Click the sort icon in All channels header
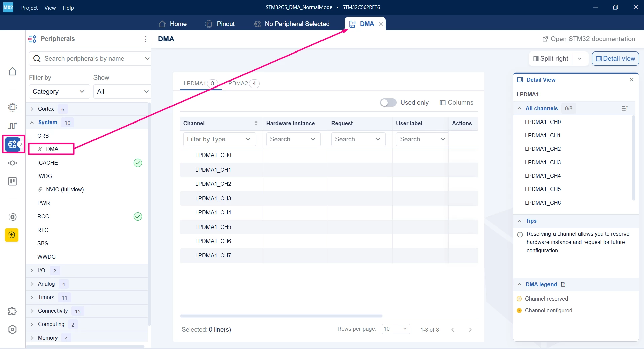 [x=625, y=108]
